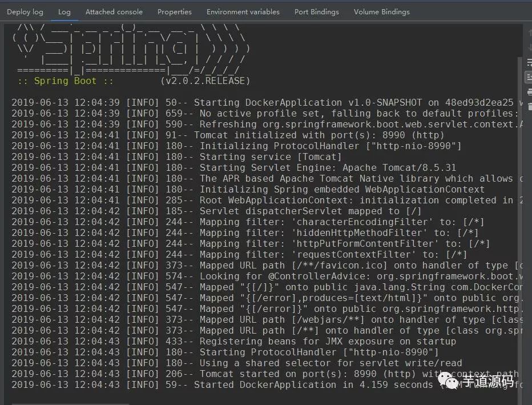
Task: Toggle scroll-to-end icon in log toolbar
Action: (x=529, y=77)
